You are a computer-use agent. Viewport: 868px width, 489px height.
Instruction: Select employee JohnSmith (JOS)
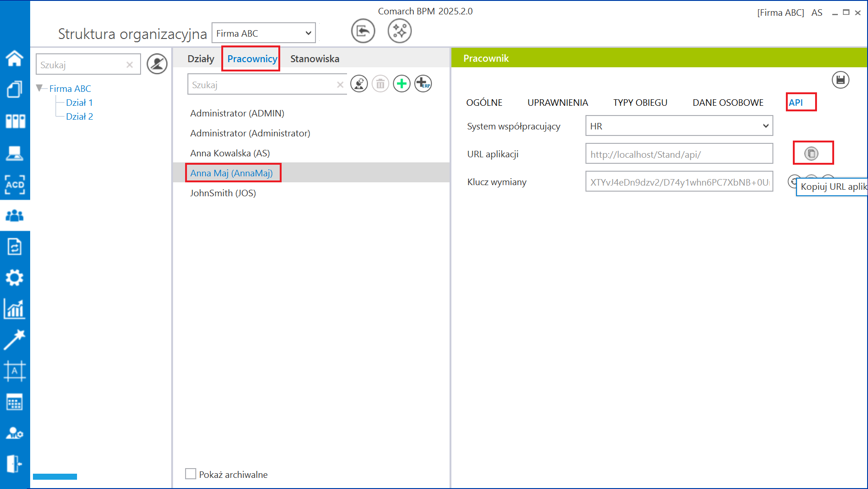tap(311, 193)
